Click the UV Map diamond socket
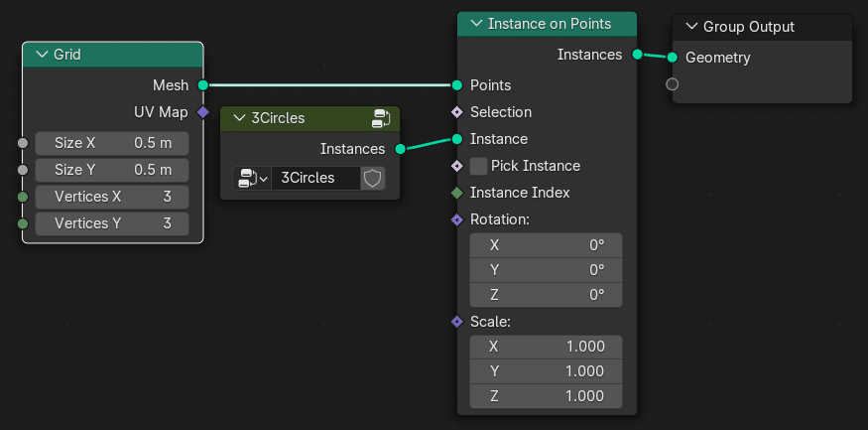The image size is (868, 430). (203, 112)
